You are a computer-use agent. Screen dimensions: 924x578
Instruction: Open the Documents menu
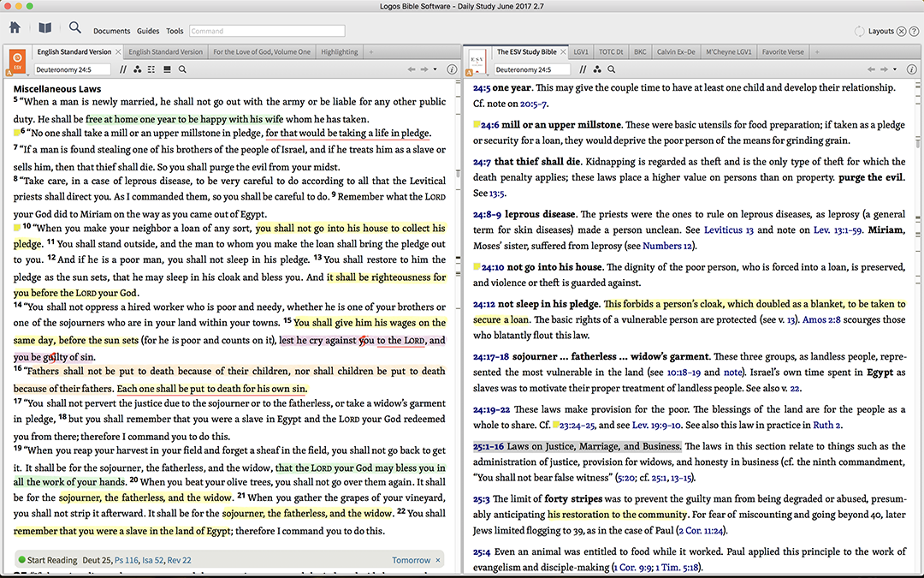[111, 32]
